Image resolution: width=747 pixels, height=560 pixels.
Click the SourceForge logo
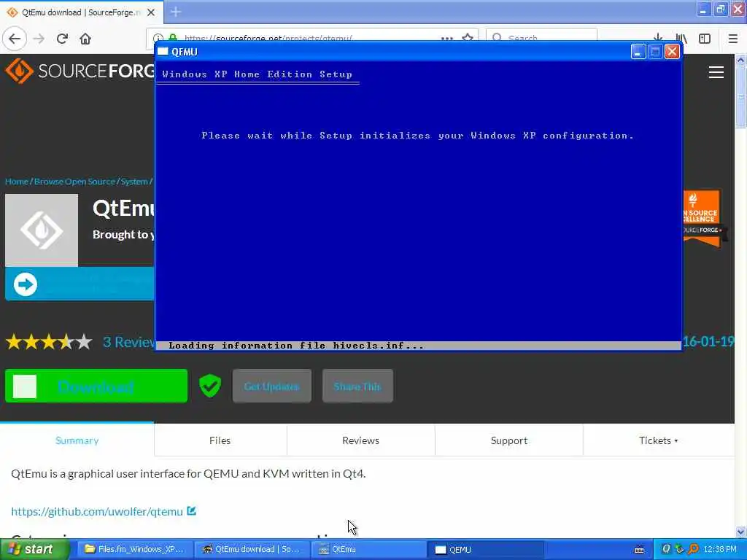point(80,71)
